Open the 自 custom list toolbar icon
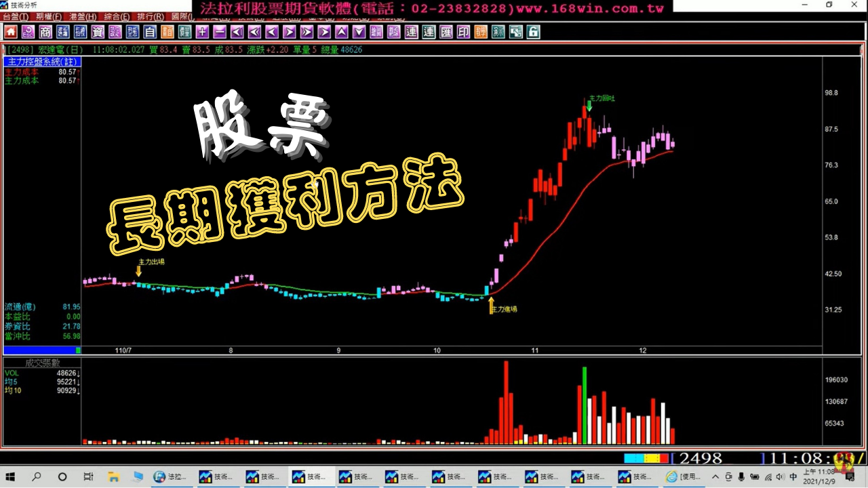The height and width of the screenshot is (488, 868). [150, 32]
